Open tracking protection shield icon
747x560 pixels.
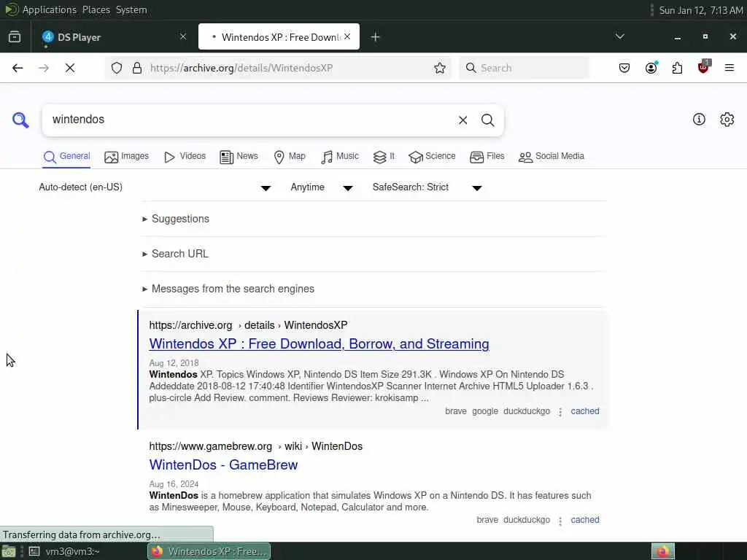[x=117, y=68]
